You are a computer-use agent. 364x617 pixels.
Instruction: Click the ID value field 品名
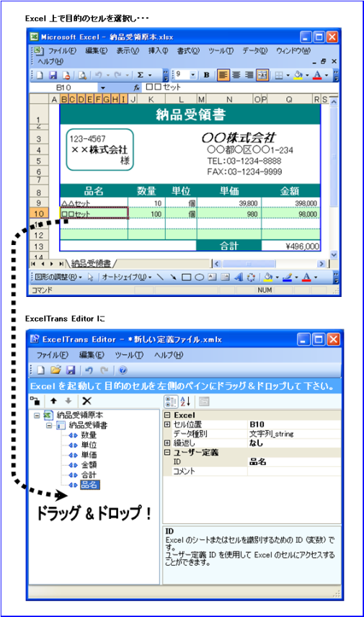[294, 462]
